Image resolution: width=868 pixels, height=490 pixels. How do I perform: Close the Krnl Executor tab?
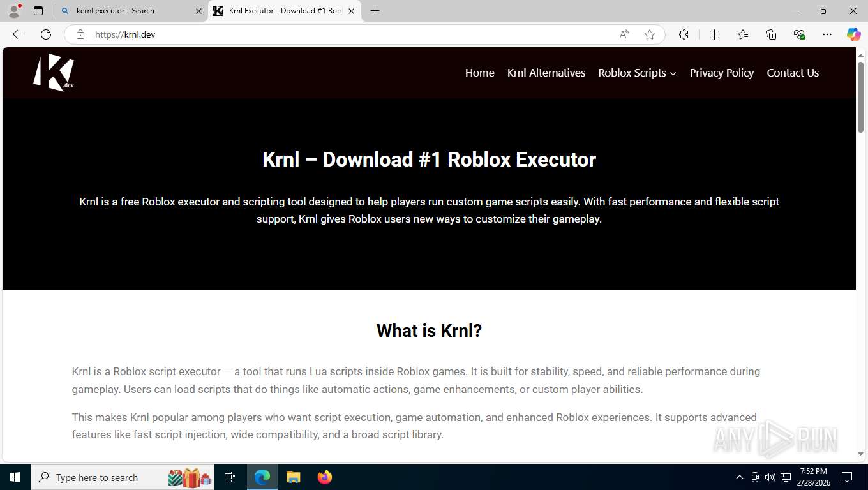(351, 11)
